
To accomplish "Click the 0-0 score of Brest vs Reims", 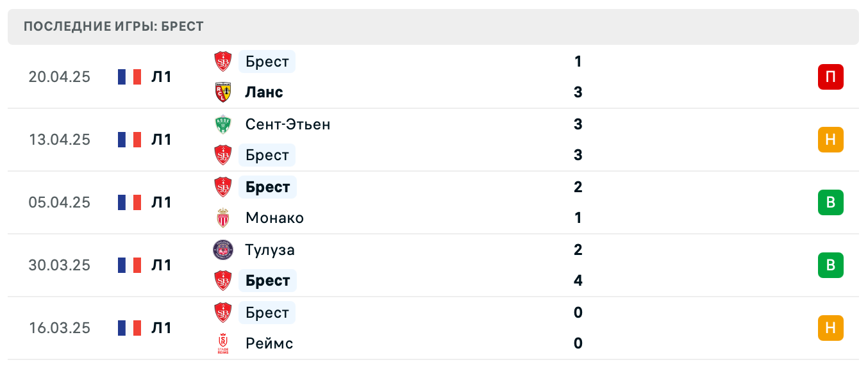I will point(578,327).
